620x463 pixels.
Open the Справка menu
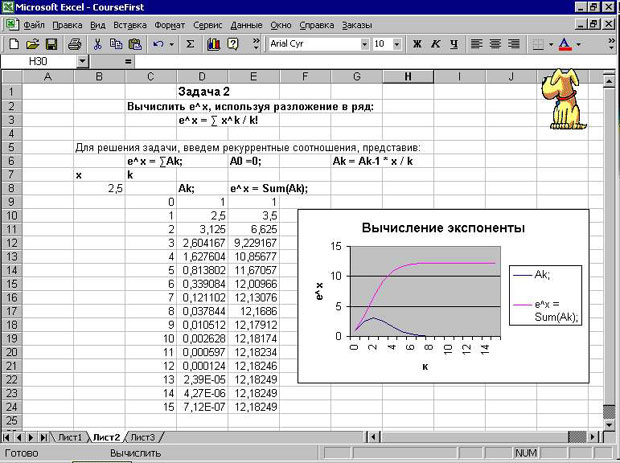pyautogui.click(x=316, y=25)
